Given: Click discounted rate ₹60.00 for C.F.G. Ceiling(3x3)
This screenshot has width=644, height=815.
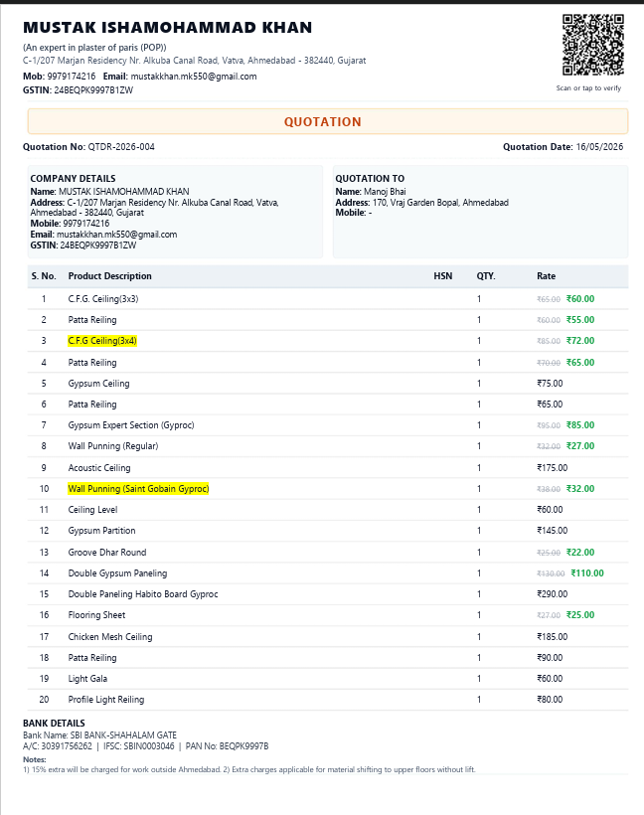Looking at the screenshot, I should [x=580, y=299].
